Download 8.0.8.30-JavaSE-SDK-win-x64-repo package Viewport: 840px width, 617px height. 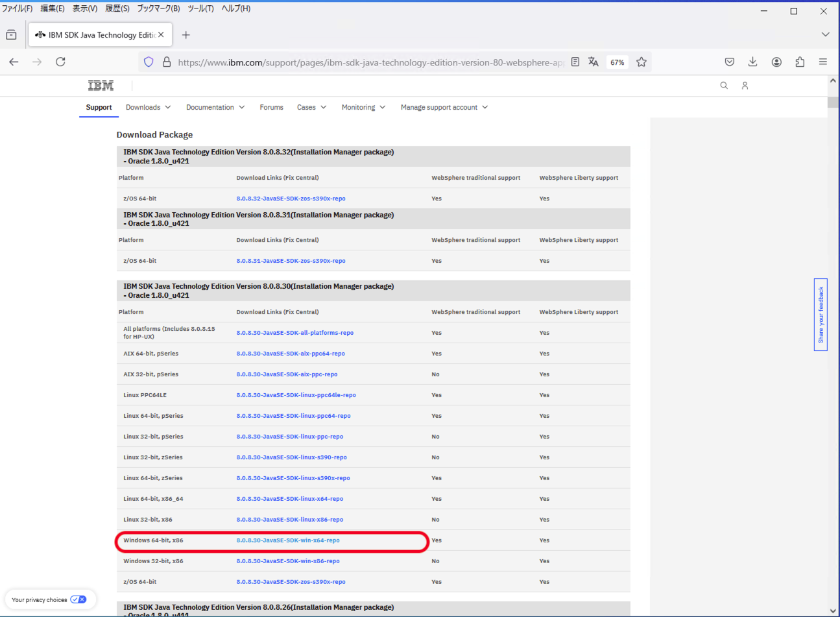[x=288, y=540]
